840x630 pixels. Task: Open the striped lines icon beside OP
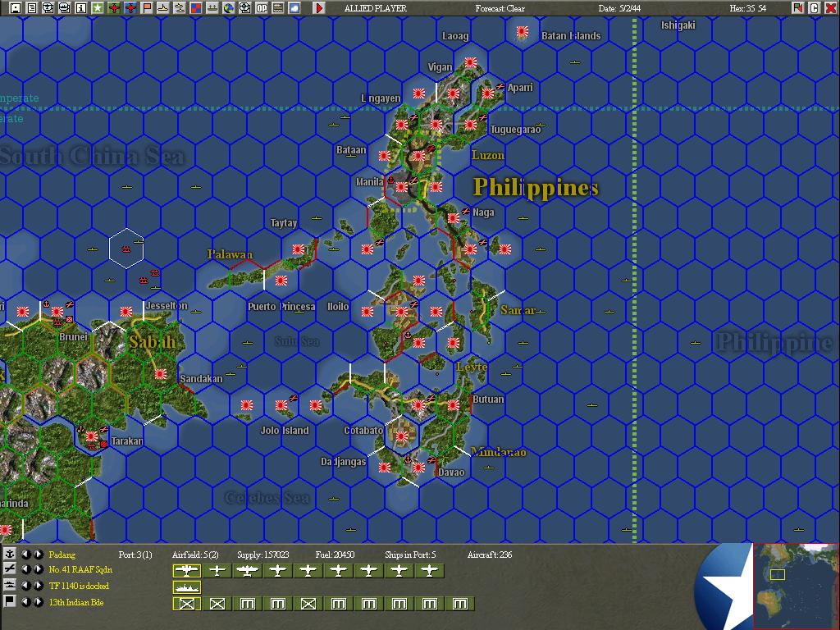(278, 7)
